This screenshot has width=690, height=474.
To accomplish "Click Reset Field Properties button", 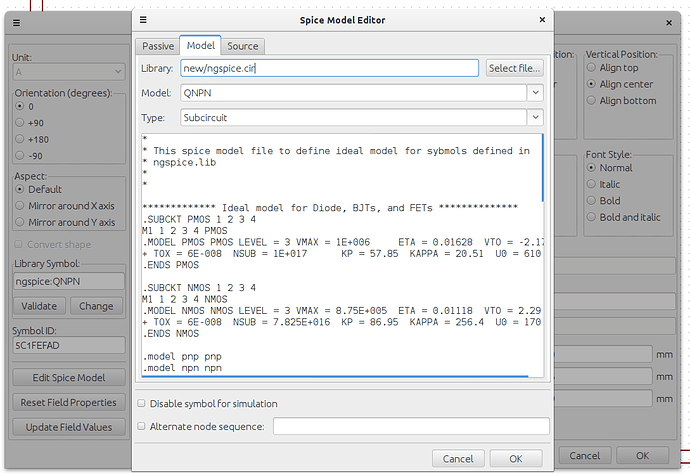I will 69,402.
